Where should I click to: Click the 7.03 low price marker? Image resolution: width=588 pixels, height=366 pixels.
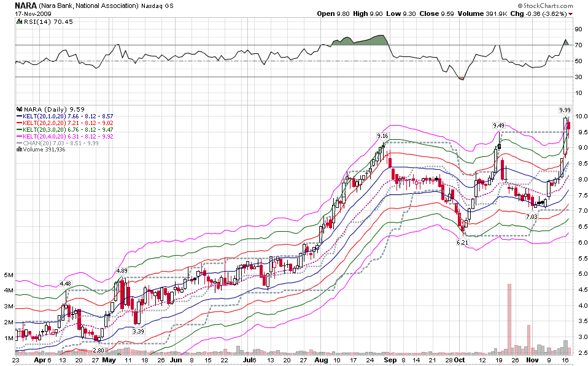pos(532,217)
